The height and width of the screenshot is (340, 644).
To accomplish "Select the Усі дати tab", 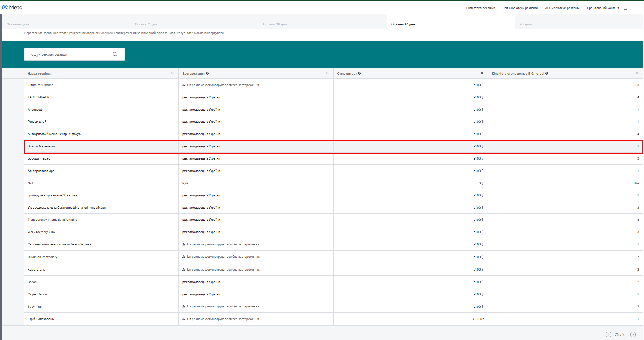I will [526, 24].
